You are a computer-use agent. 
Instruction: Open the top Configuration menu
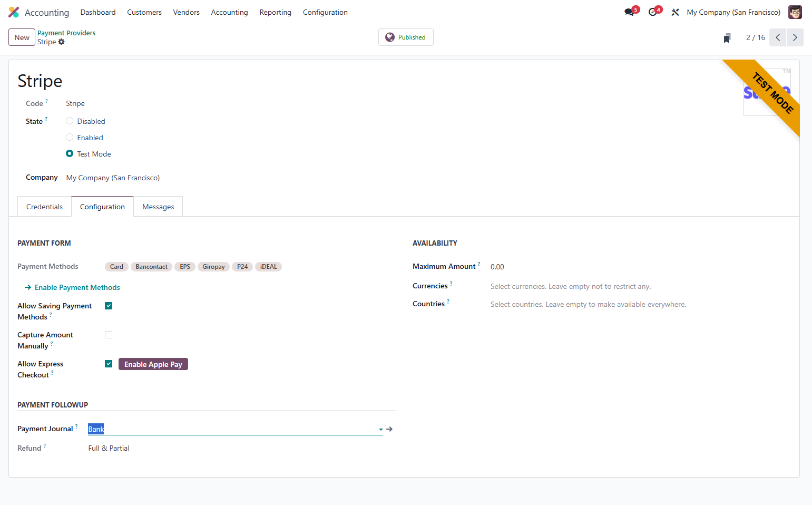[x=325, y=12]
